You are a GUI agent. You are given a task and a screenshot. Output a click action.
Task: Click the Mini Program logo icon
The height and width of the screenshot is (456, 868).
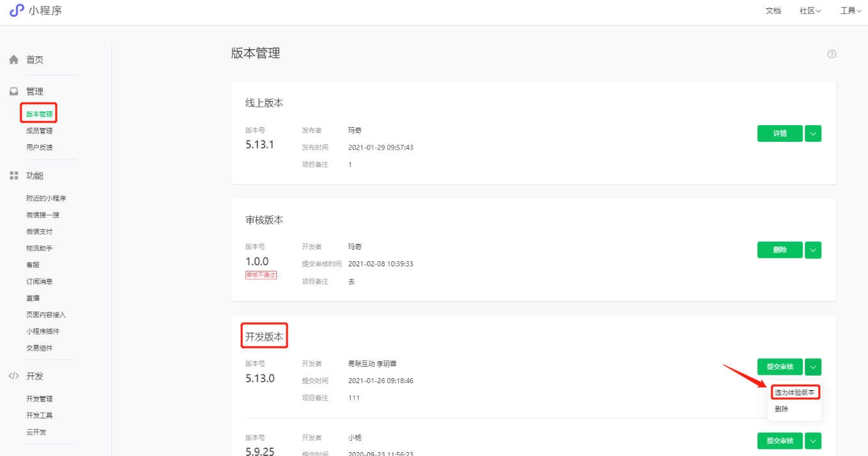click(x=16, y=11)
